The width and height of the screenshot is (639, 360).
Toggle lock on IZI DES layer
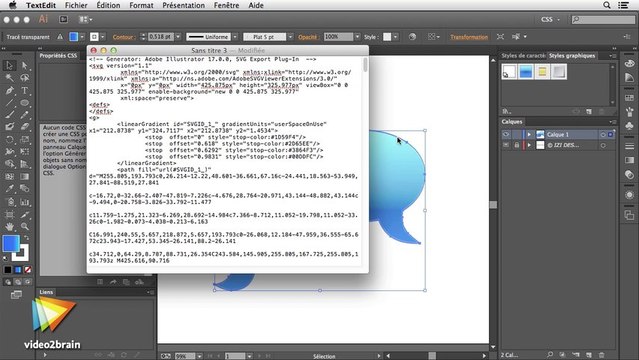(517, 145)
